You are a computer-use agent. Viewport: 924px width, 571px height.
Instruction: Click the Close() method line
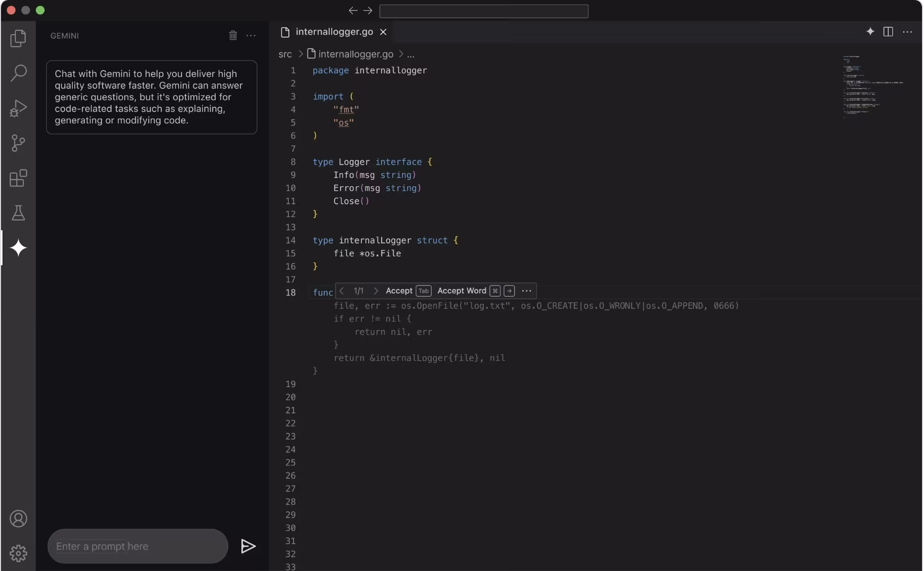[x=351, y=201]
